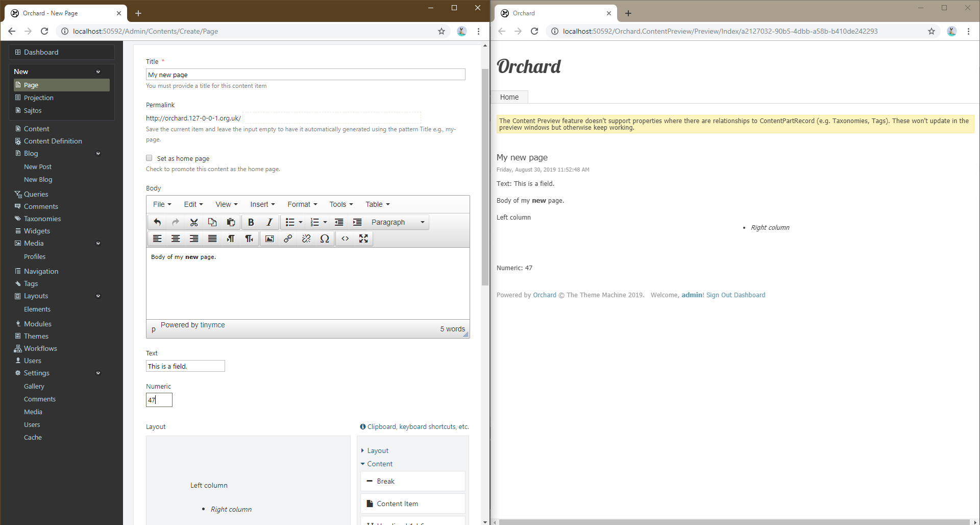Collapse the New menu section
Screen dimensions: 980x525
(x=98, y=72)
